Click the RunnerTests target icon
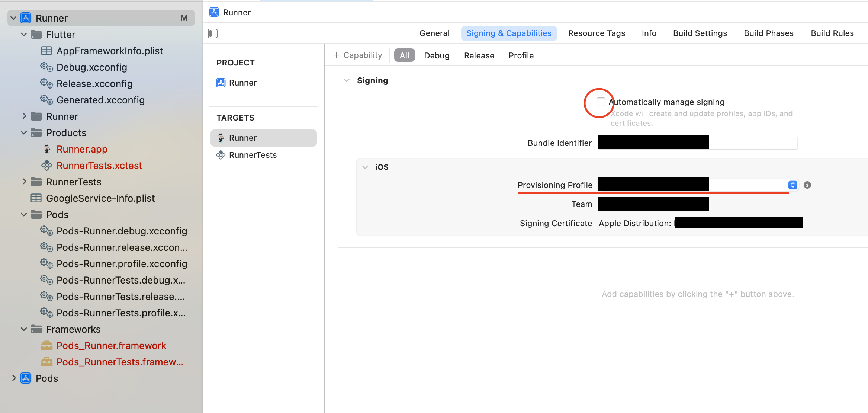This screenshot has width=868, height=413. [221, 155]
